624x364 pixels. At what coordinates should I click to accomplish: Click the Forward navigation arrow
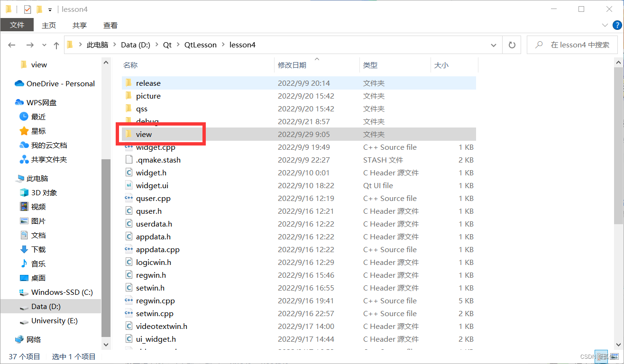click(30, 45)
